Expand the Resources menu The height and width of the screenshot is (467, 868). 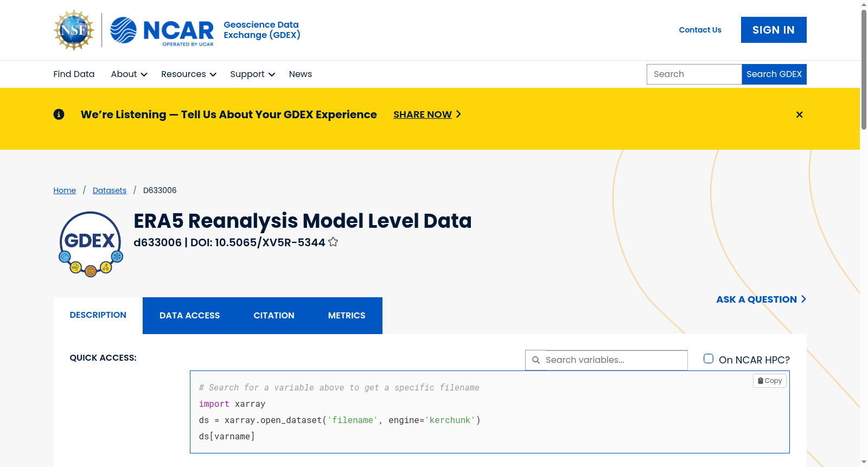coord(189,74)
